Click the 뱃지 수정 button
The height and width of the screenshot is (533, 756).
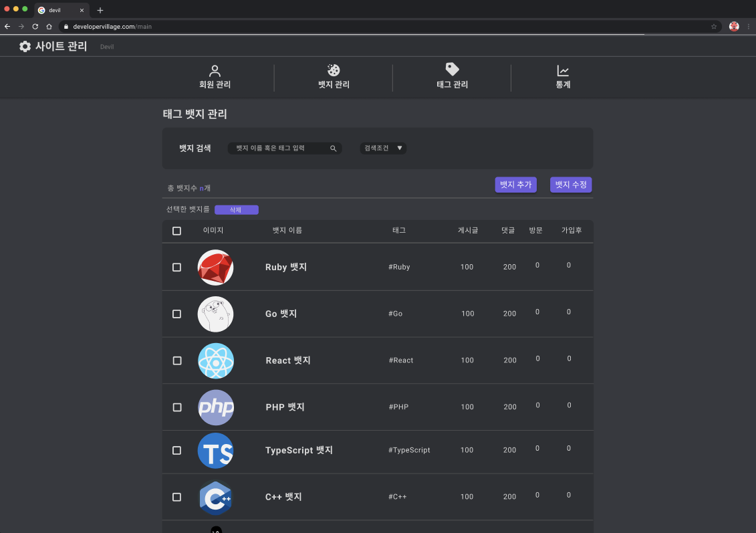point(571,185)
